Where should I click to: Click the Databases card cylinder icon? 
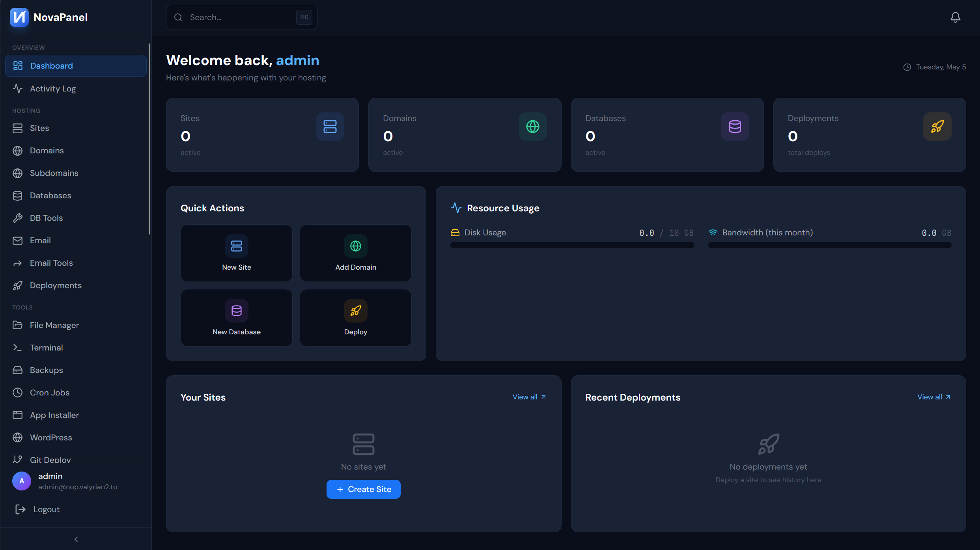coord(735,127)
